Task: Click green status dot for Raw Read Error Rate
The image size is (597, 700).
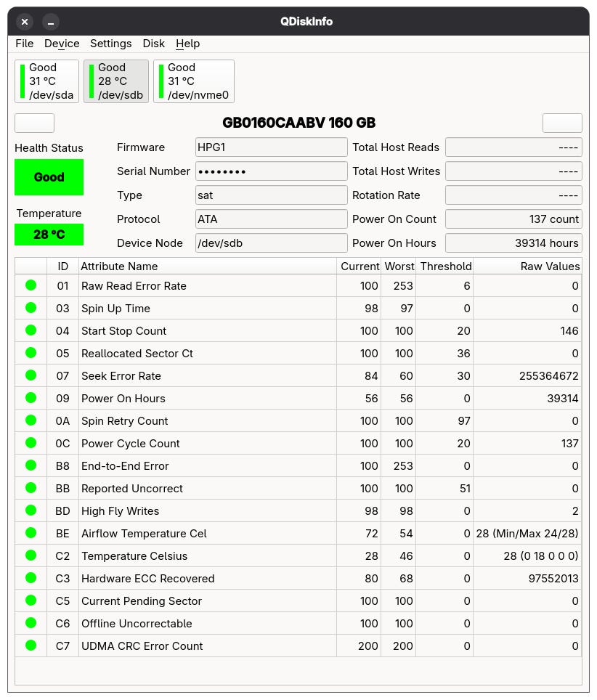Action: click(x=31, y=285)
